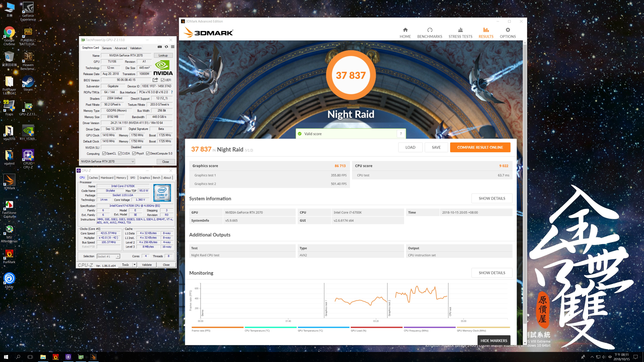
Task: Select the Fraps desktop icon
Action: pos(9,108)
